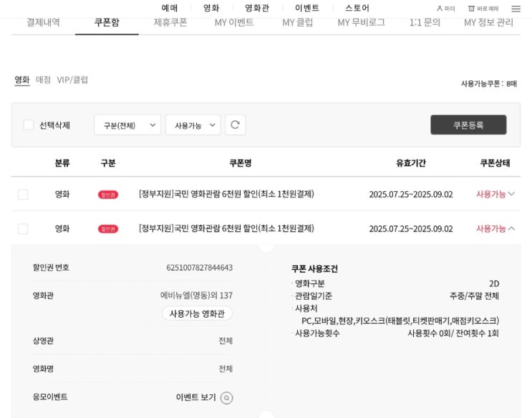Click the 쿠폰상태 column header
The image size is (532, 418).
pyautogui.click(x=495, y=163)
